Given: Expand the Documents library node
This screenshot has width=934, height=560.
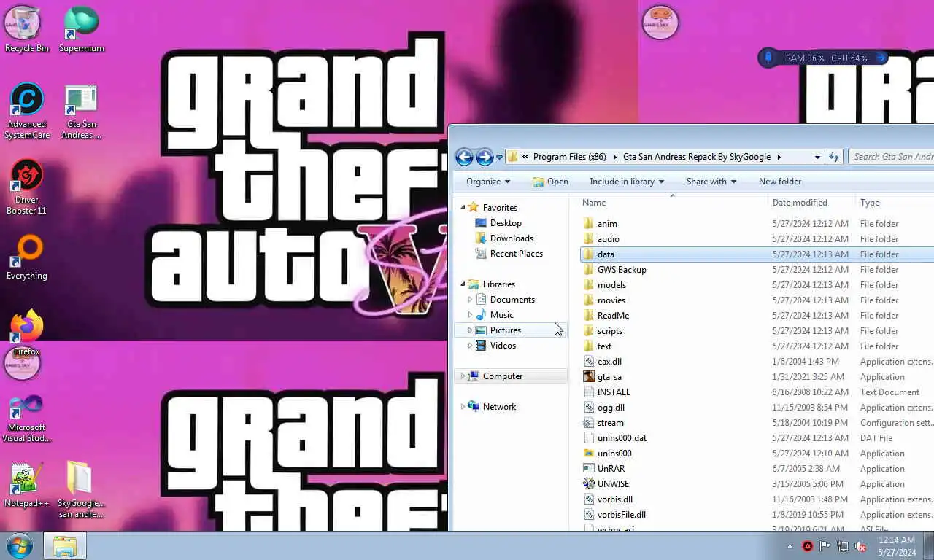Looking at the screenshot, I should (470, 300).
